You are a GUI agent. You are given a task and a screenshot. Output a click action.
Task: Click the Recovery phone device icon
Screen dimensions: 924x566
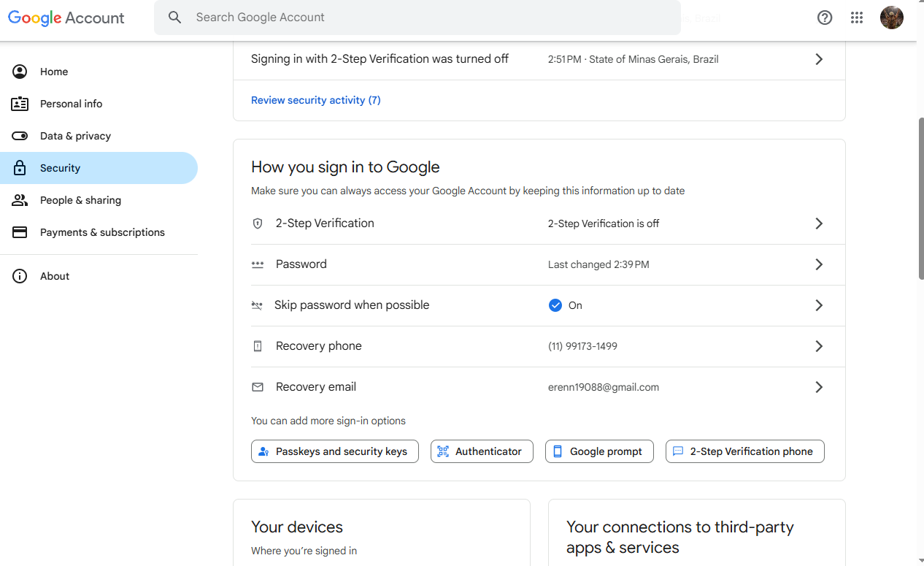[258, 346]
